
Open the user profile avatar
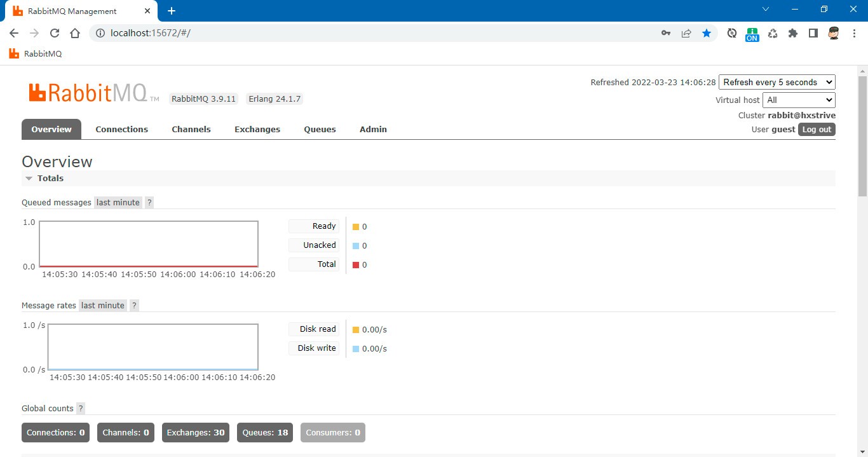(x=834, y=33)
